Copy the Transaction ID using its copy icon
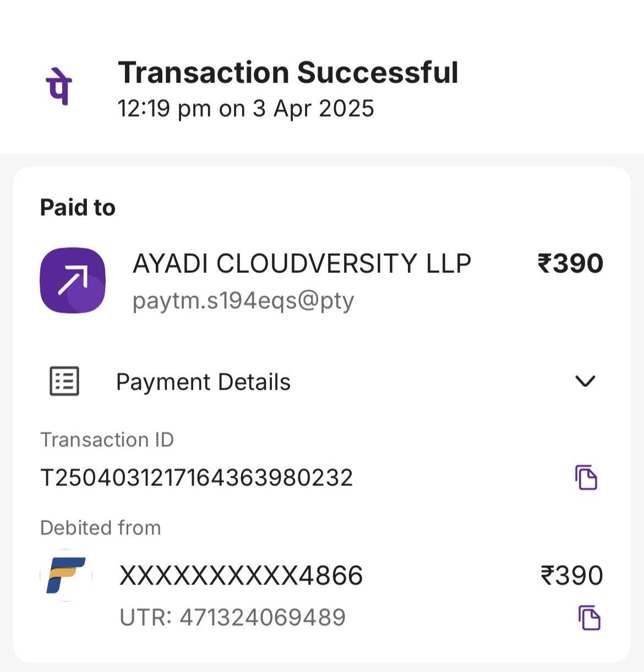The height and width of the screenshot is (672, 644). pos(586,477)
